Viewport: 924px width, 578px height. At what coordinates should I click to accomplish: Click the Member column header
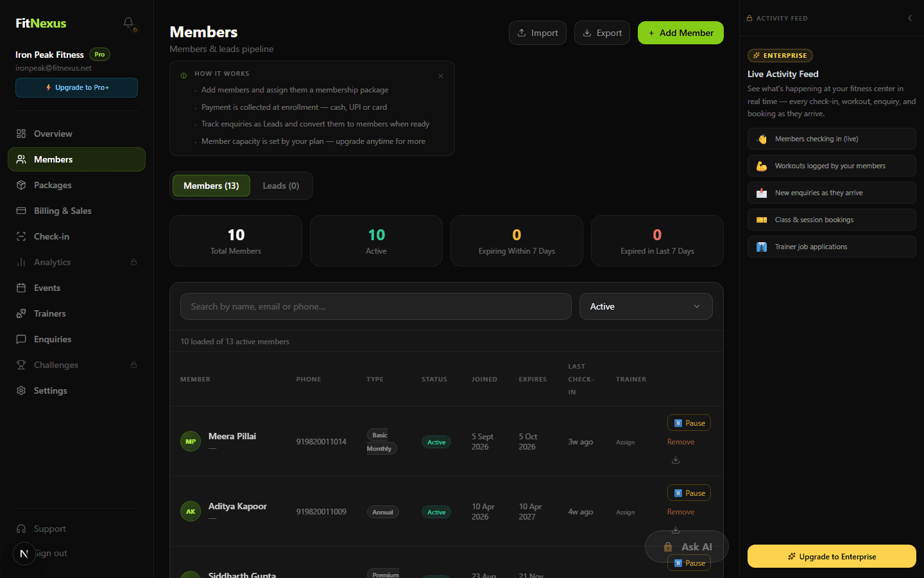coord(195,380)
